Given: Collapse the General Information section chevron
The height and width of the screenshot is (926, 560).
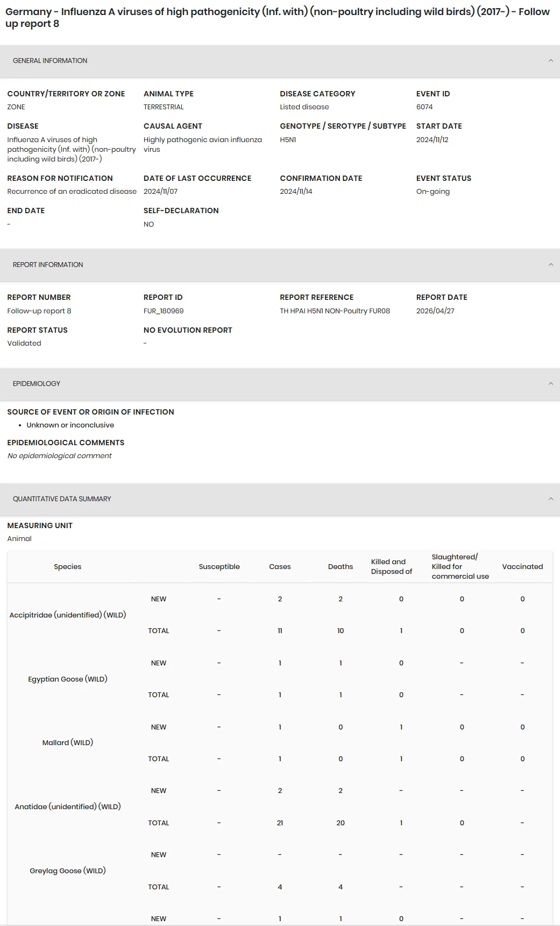Looking at the screenshot, I should pos(550,61).
